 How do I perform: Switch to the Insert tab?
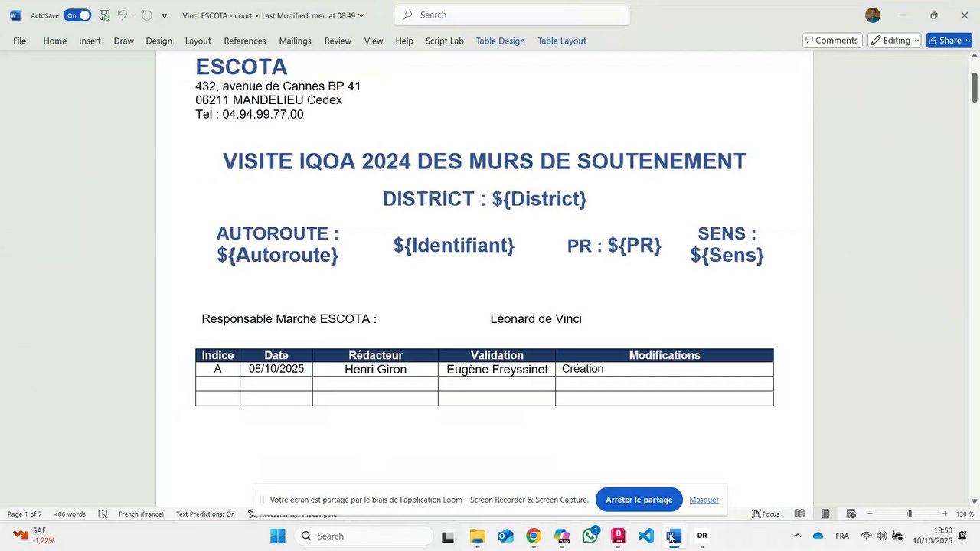[x=90, y=41]
